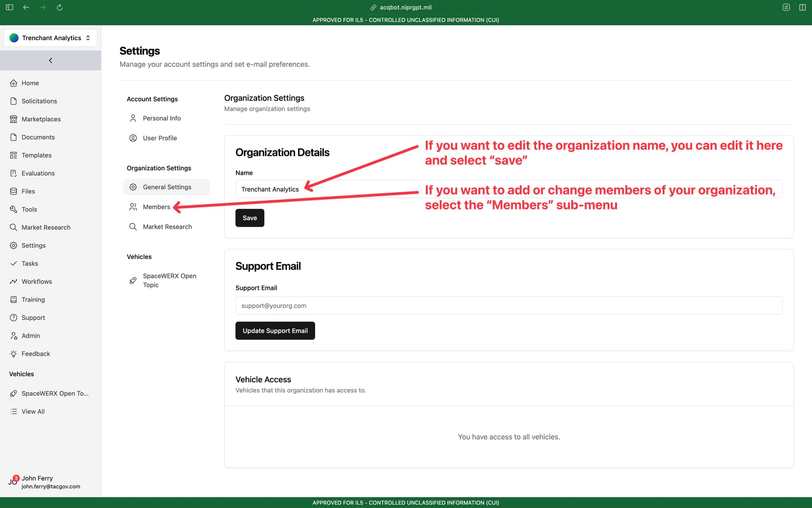Open the Feedback lightbulb icon

pos(14,354)
